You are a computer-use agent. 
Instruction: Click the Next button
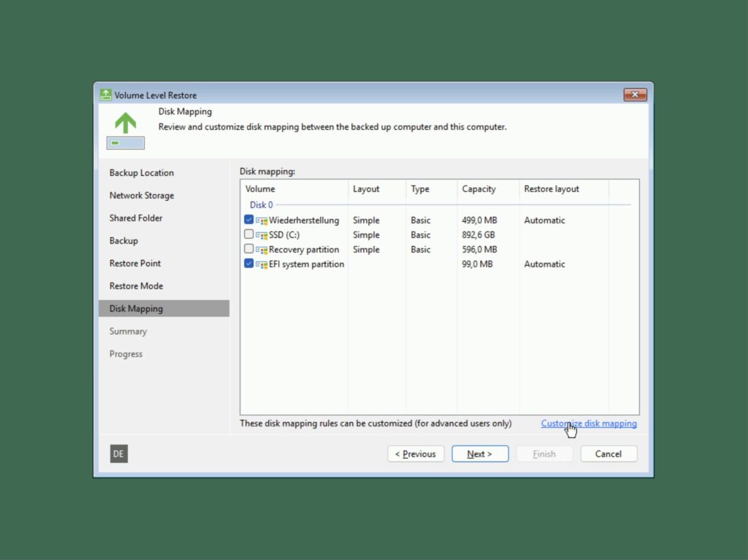(480, 453)
